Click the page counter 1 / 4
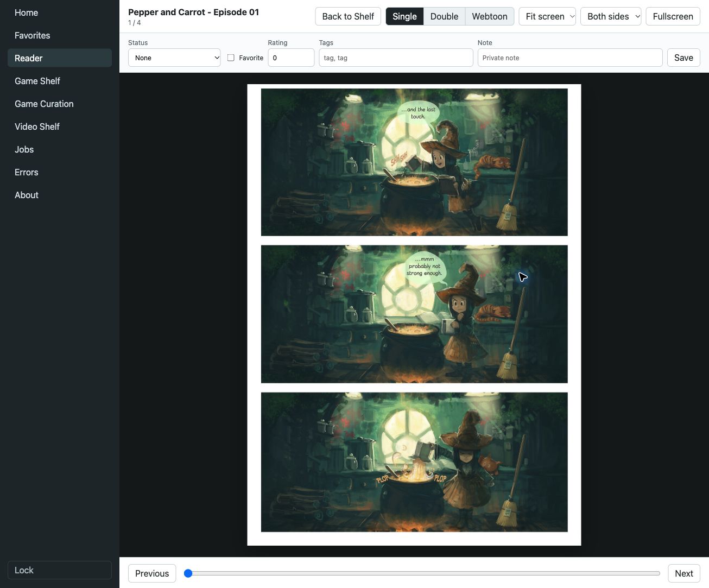The width and height of the screenshot is (709, 588). coord(135,23)
